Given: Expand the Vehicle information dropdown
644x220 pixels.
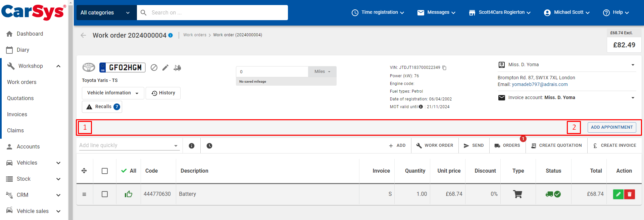Looking at the screenshot, I should coord(113,93).
